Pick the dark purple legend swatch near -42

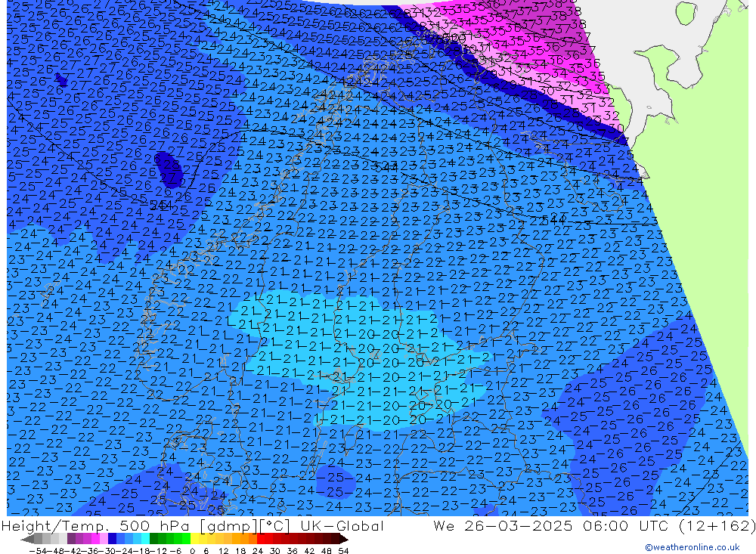click(71, 539)
